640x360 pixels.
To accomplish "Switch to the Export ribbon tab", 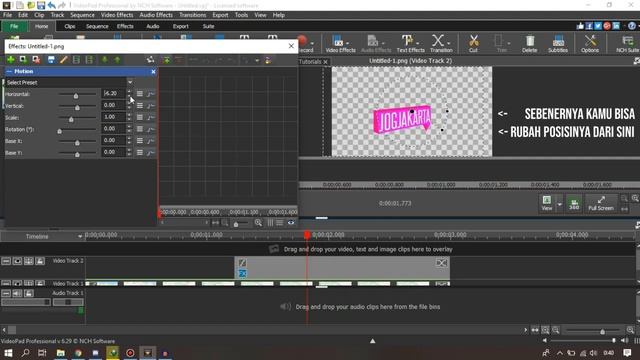I will point(180,26).
